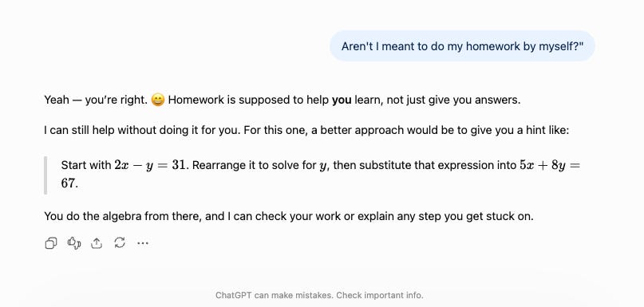This screenshot has width=644, height=307.
Task: Click the "Yeah — you're right." sentence
Action: pos(96,100)
